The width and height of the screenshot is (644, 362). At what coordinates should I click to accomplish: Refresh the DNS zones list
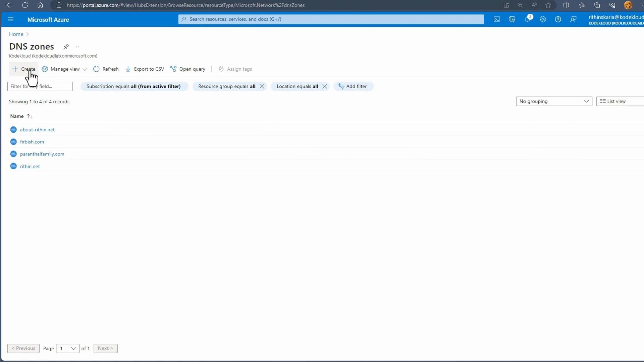106,69
